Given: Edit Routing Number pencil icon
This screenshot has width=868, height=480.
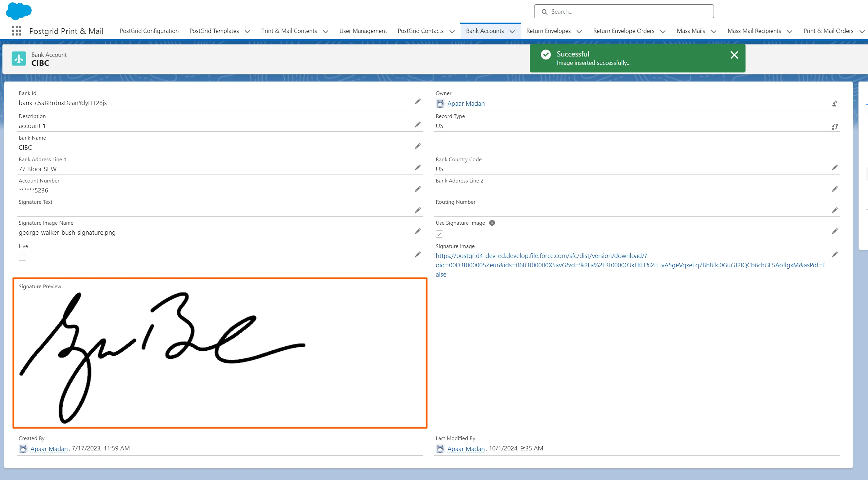Looking at the screenshot, I should 834,210.
